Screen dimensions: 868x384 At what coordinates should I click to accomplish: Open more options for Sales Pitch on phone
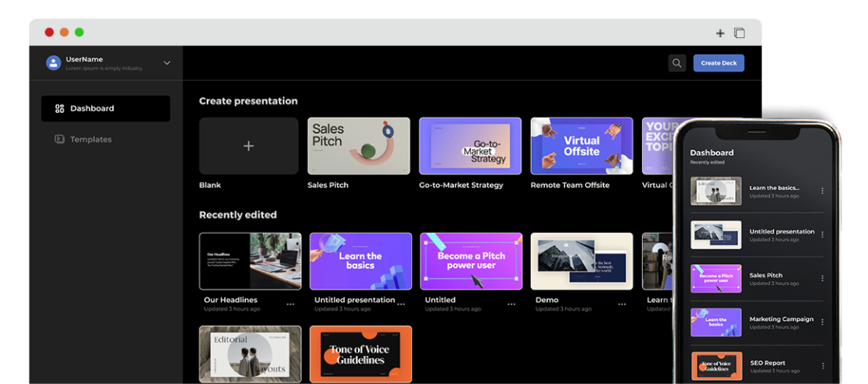[822, 278]
